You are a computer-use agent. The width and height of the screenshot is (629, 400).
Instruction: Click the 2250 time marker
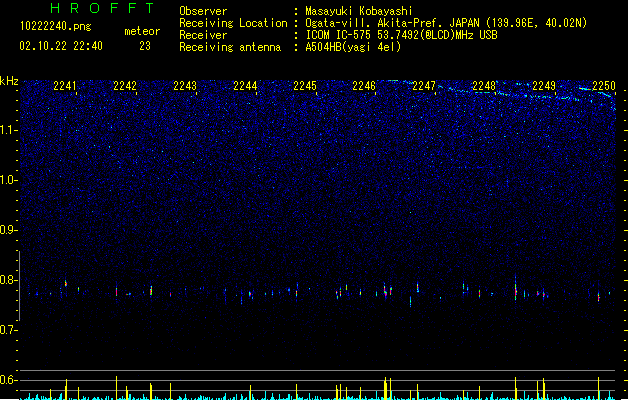coord(604,86)
